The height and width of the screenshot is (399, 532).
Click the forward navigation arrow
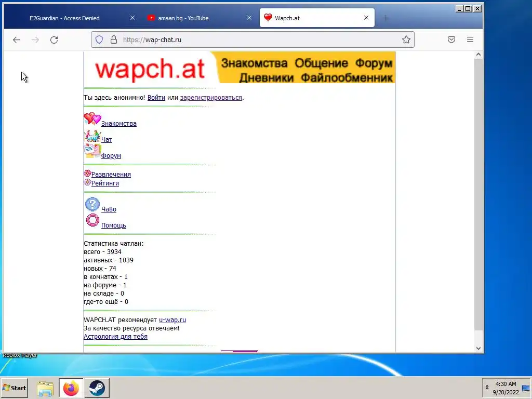coord(35,39)
